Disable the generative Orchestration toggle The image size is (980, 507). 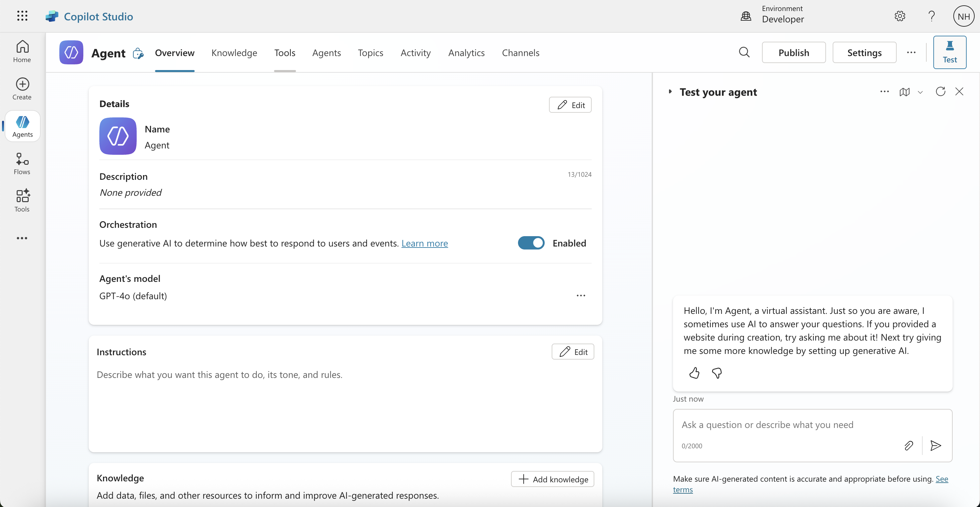tap(531, 243)
